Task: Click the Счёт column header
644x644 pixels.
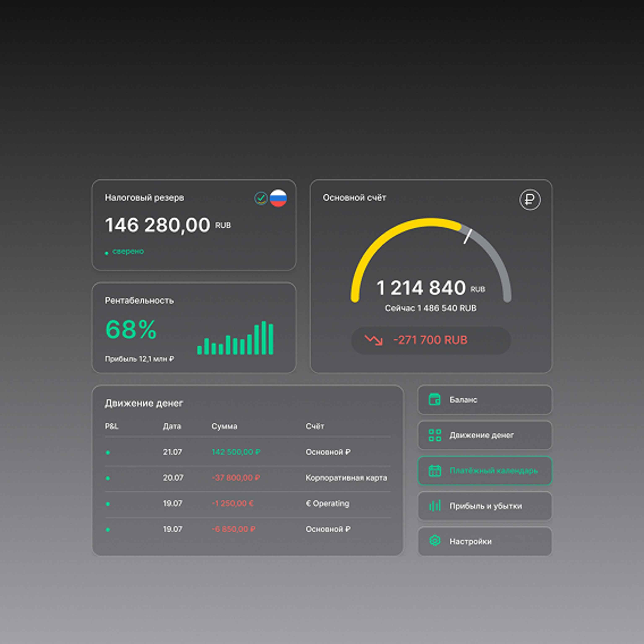Action: (315, 426)
